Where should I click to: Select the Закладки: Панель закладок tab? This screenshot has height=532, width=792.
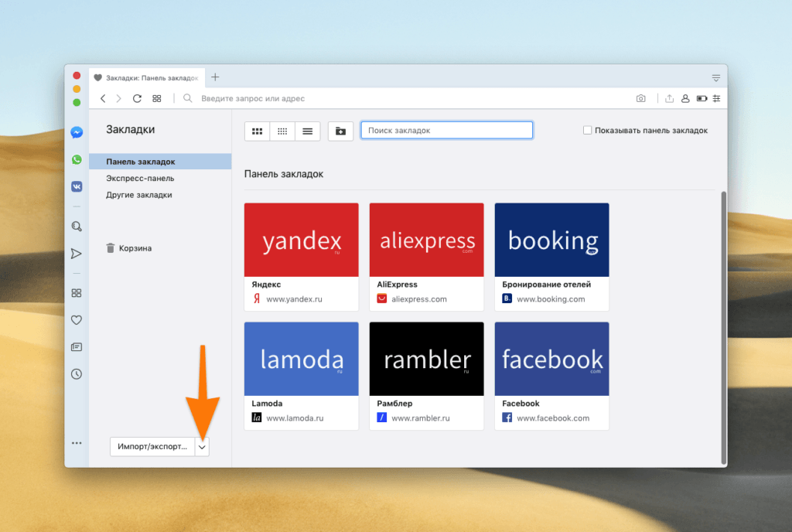(x=147, y=78)
